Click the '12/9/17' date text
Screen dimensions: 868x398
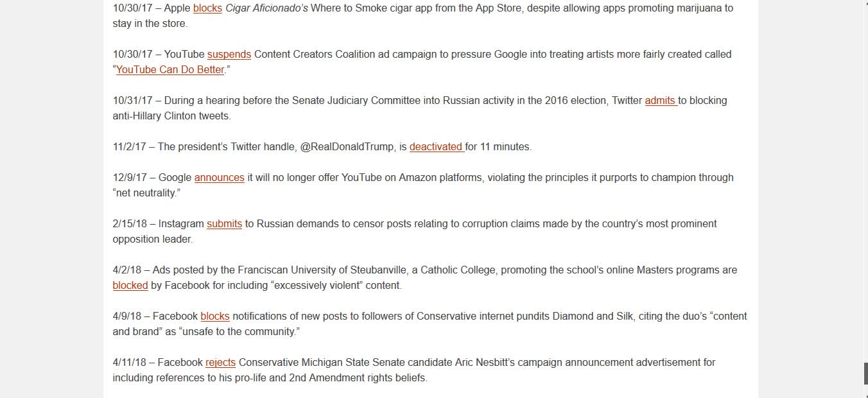(130, 178)
